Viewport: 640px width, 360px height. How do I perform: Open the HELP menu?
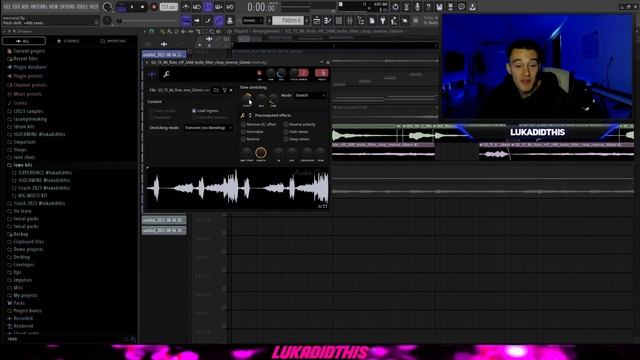click(x=94, y=7)
